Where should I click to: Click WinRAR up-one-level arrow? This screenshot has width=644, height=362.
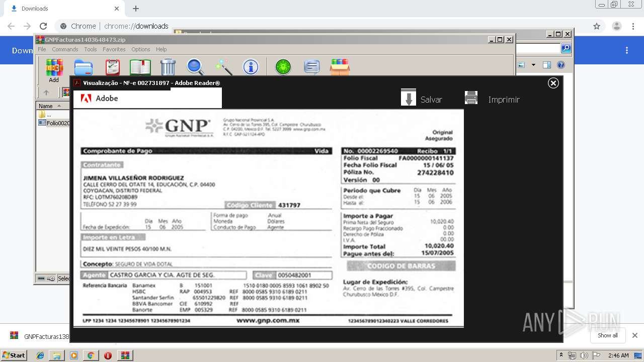46,93
